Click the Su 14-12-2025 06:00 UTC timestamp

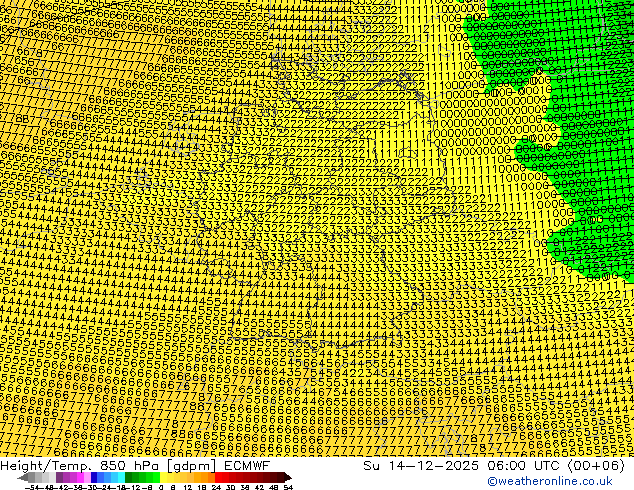(494, 466)
